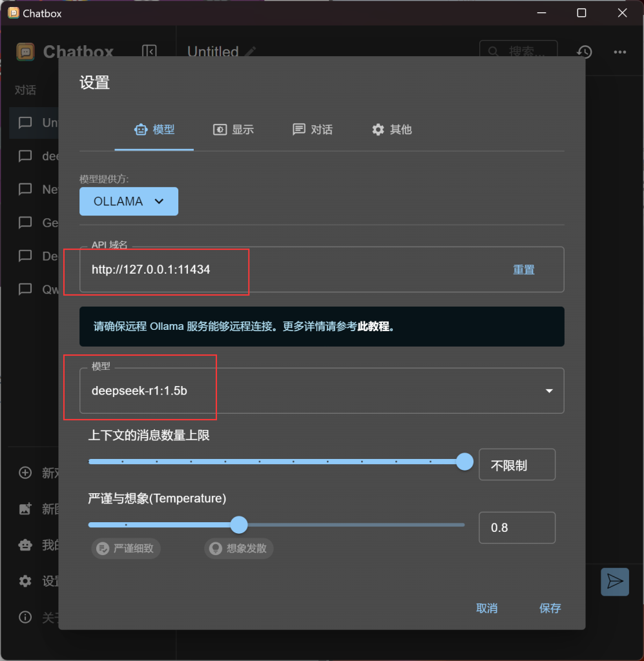Click the chat icon of the "Un" conversation
This screenshot has height=661, width=644.
25,123
